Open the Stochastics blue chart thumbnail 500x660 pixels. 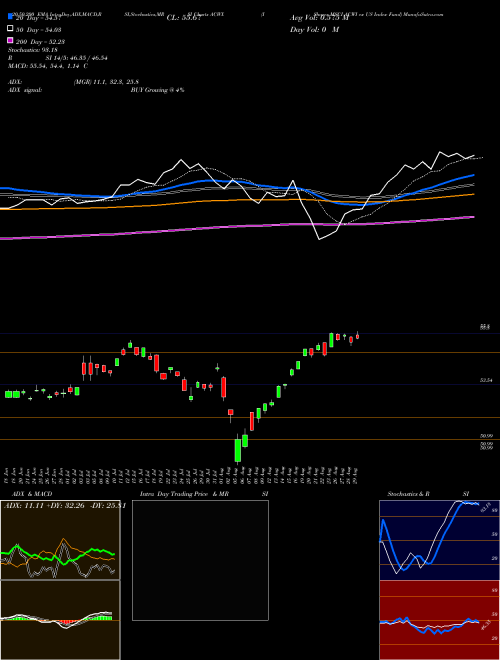click(439, 540)
